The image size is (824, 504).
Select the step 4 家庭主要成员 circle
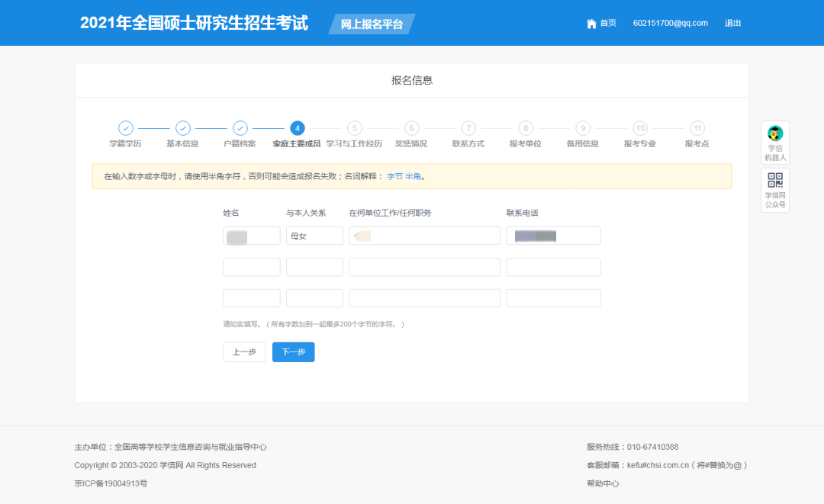pyautogui.click(x=297, y=128)
